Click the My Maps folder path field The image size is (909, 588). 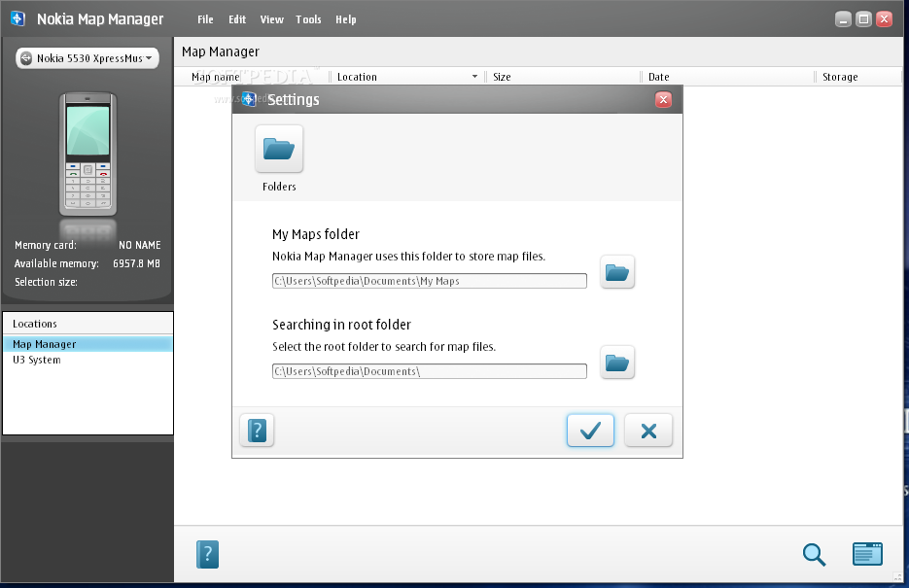tap(430, 281)
